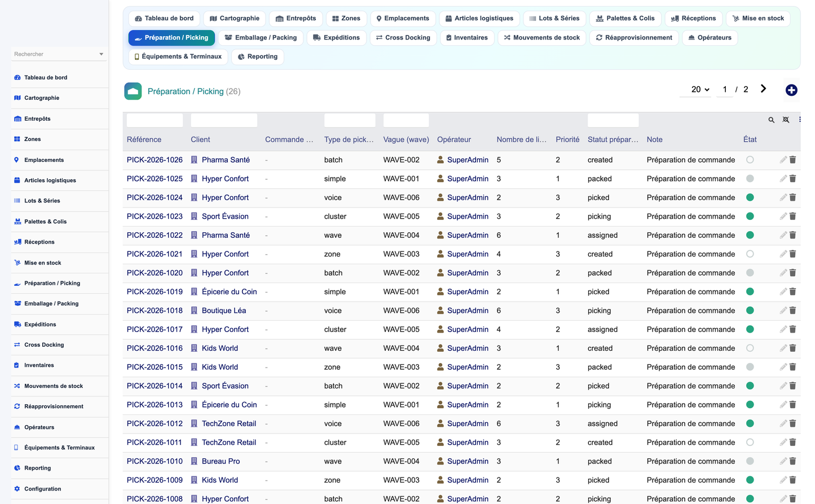
Task: Click the page number field showing 1
Action: click(725, 90)
